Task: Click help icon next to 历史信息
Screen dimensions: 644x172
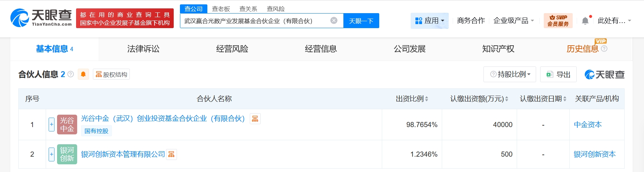Action: (604, 49)
